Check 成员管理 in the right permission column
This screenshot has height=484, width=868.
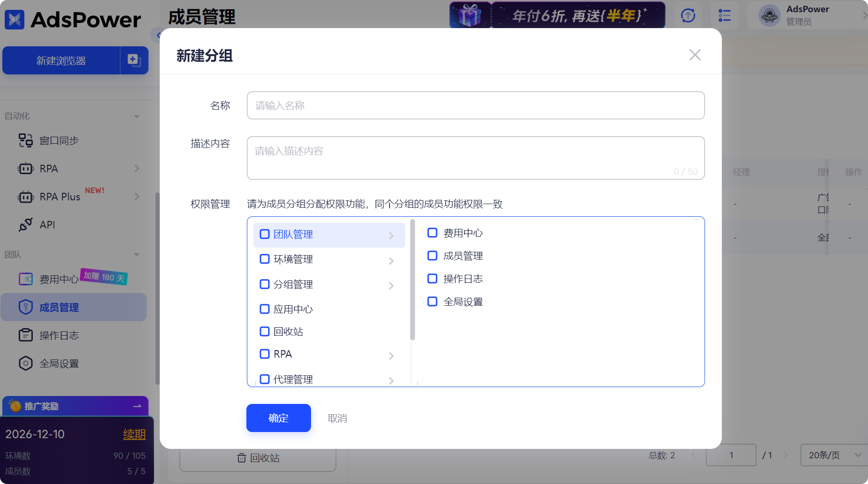[x=432, y=256]
